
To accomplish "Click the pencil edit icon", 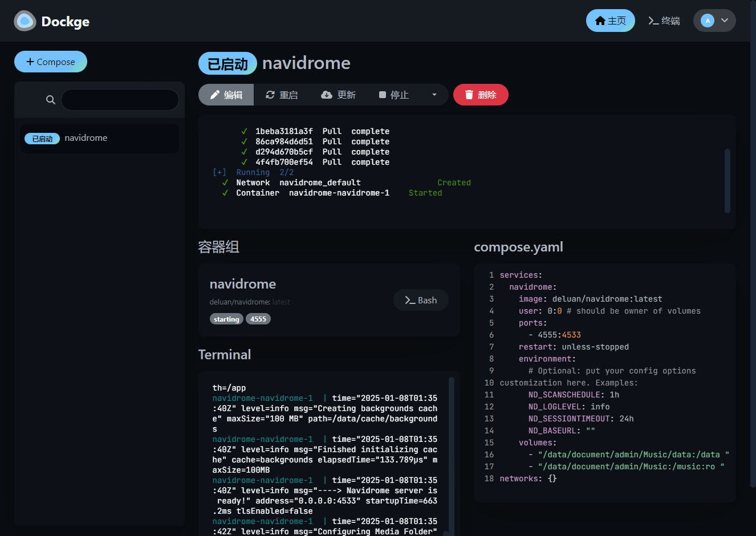I will (215, 95).
